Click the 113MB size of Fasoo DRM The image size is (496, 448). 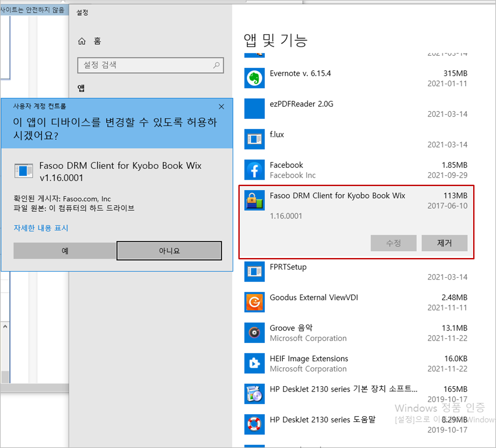click(455, 195)
